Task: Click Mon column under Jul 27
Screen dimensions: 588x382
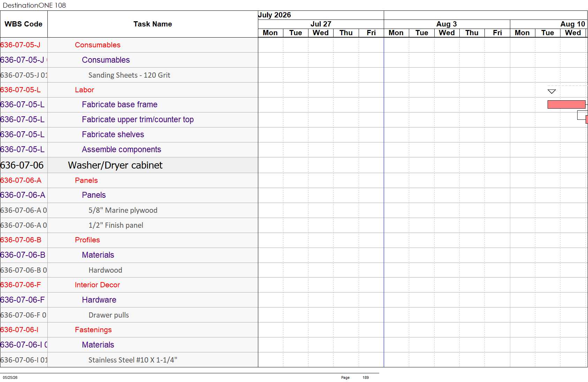Action: pos(270,33)
